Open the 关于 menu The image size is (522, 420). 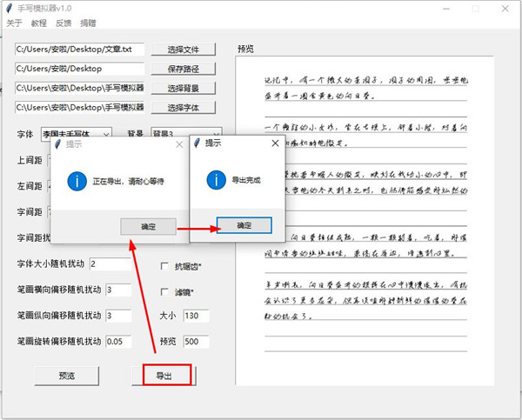tap(14, 23)
